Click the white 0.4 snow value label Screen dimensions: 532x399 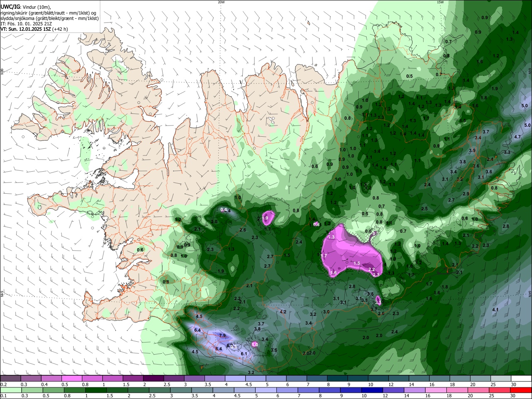[224, 209]
